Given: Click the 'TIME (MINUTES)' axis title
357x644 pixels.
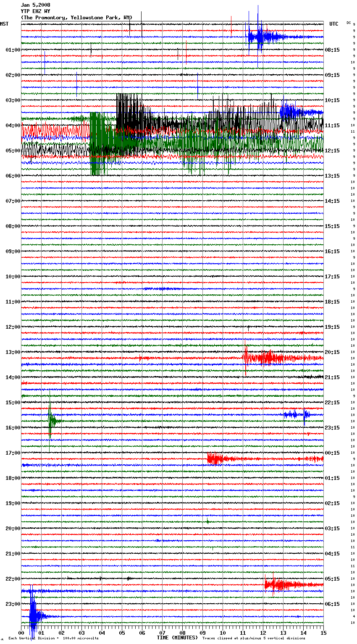Looking at the screenshot, I should (177, 638).
